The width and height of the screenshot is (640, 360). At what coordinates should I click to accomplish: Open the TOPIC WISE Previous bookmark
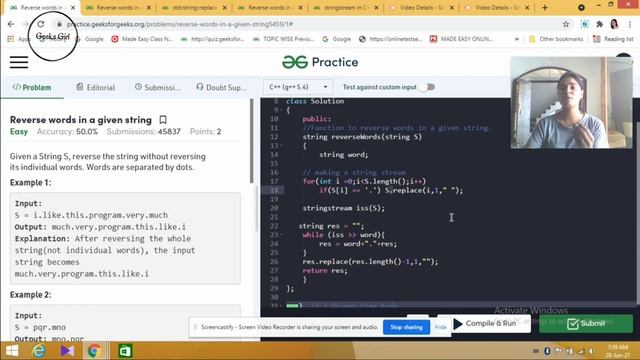283,39
